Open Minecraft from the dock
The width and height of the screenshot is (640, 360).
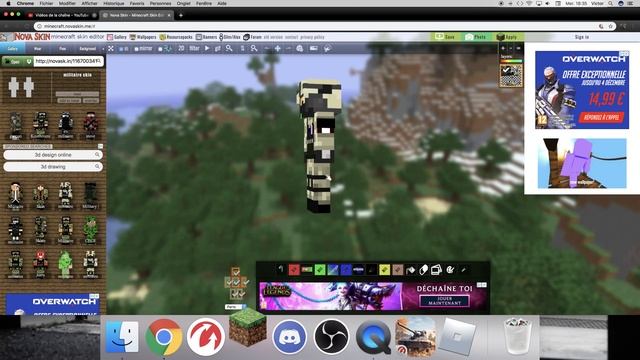click(248, 327)
